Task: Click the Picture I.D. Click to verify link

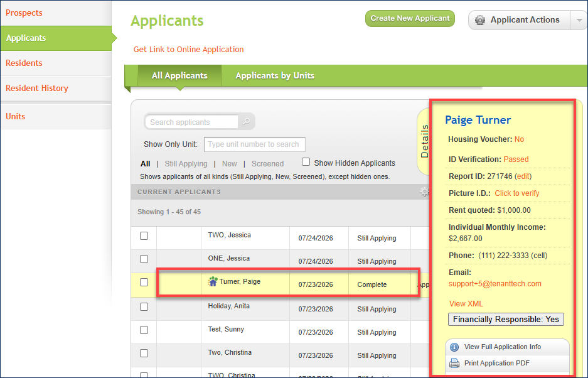Action: click(517, 193)
